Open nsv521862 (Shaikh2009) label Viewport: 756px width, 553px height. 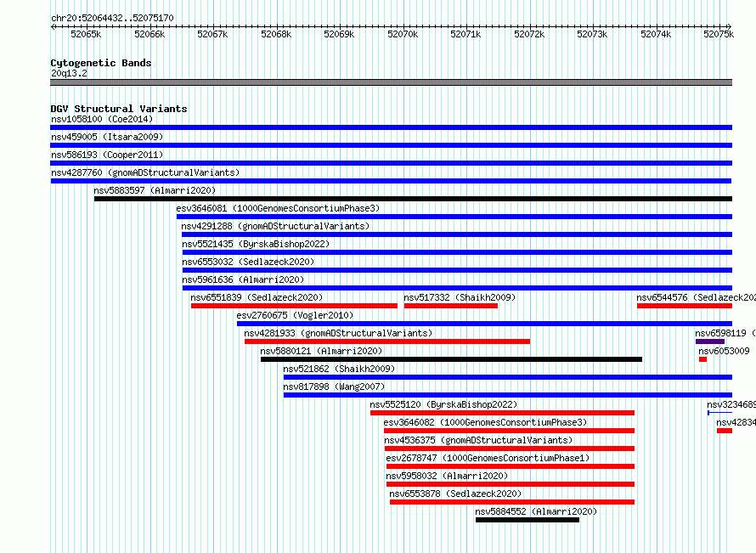click(339, 369)
